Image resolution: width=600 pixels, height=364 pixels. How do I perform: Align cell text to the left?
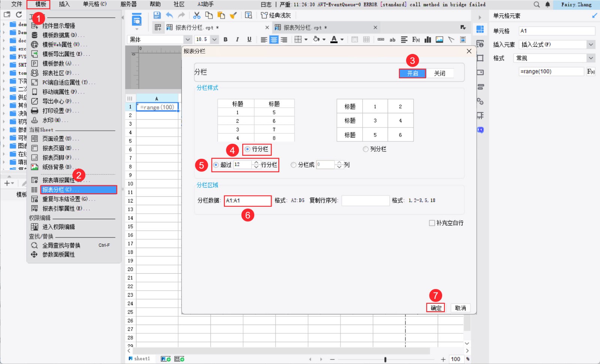[264, 40]
